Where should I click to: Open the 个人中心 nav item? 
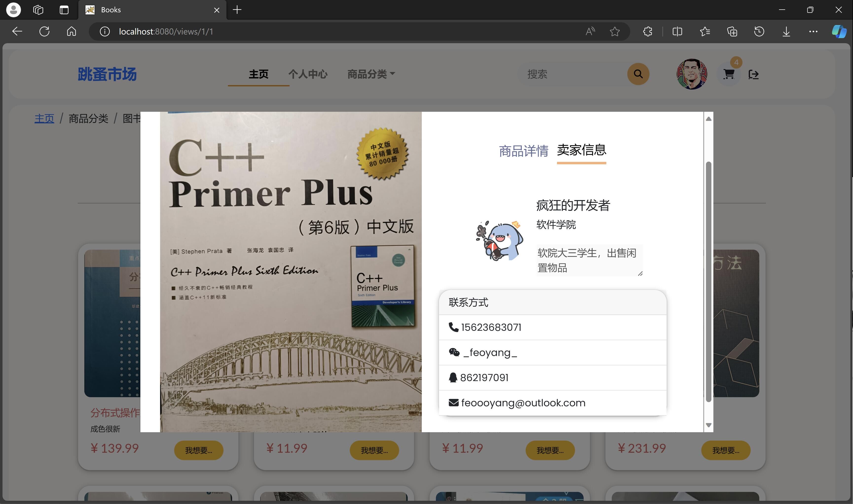308,74
